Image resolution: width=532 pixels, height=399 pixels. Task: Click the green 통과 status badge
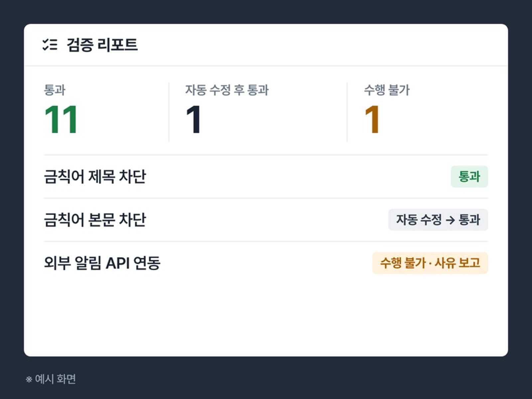[469, 177]
